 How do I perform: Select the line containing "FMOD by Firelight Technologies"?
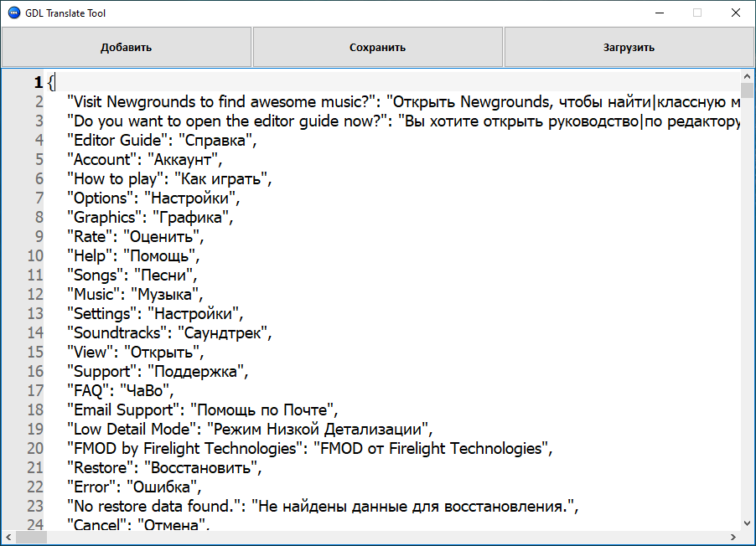coord(309,448)
